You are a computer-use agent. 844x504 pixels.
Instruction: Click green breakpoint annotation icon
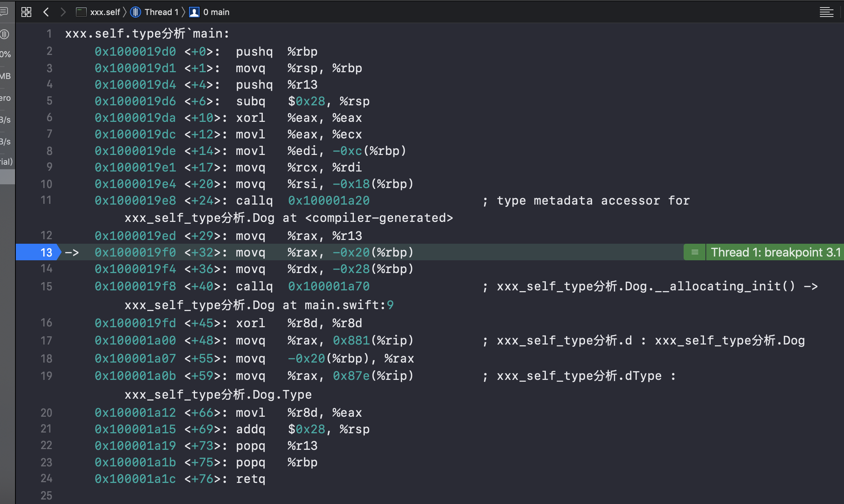tap(695, 252)
